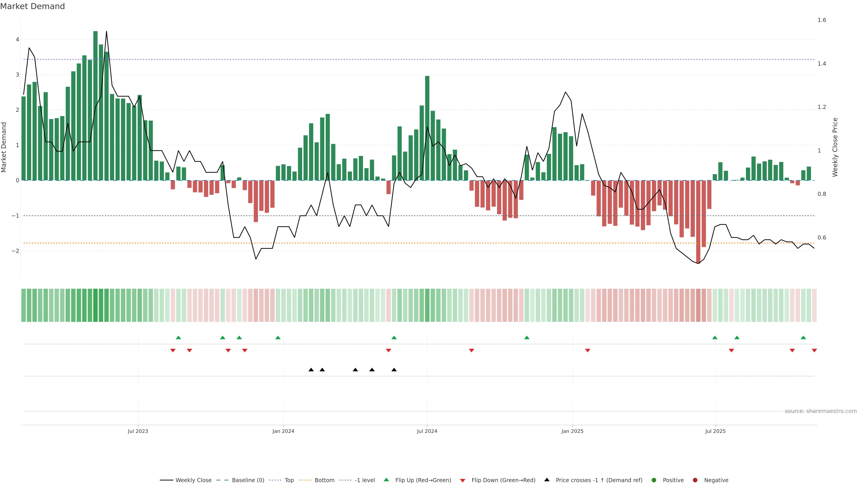The height and width of the screenshot is (488, 868).
Task: Click the first black price-cross triangle after Jan 2024
Action: pyautogui.click(x=311, y=370)
